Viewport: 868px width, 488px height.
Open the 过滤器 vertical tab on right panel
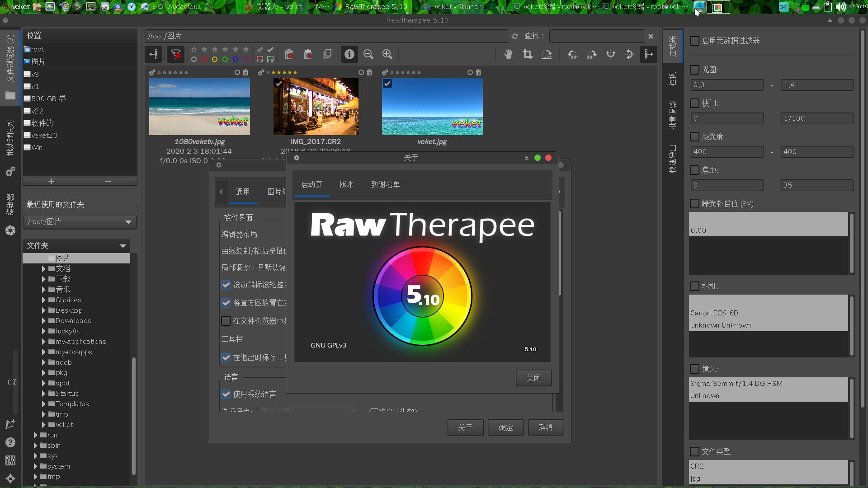[673, 46]
